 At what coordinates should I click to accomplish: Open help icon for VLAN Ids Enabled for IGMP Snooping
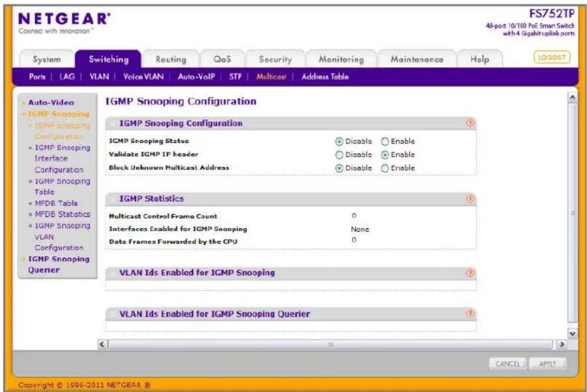coord(470,273)
